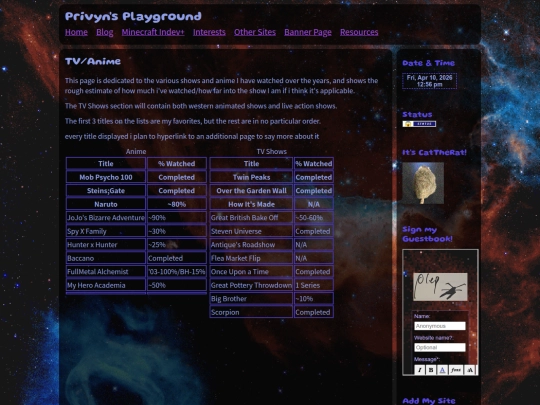Screen dimensions: 540x405
Task: Click the 1 Series watched value
Action: pos(314,285)
